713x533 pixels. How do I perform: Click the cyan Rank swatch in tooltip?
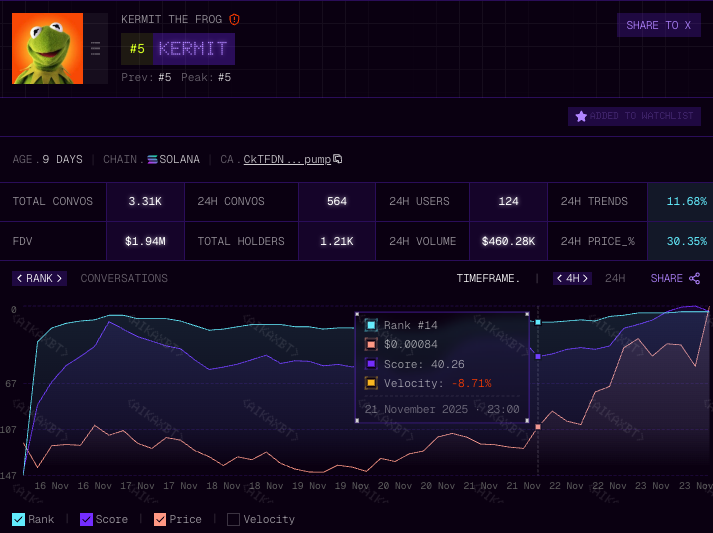371,325
